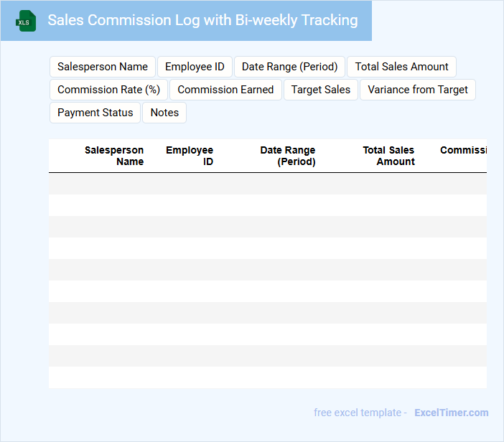
Task: Click the Date Range (Period) column header
Action: click(x=288, y=156)
